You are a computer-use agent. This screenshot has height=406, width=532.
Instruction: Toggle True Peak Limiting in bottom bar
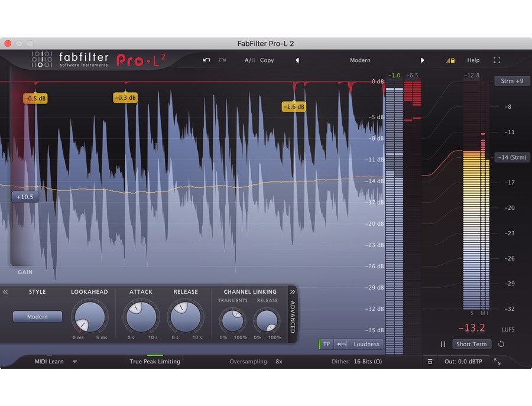click(x=155, y=362)
